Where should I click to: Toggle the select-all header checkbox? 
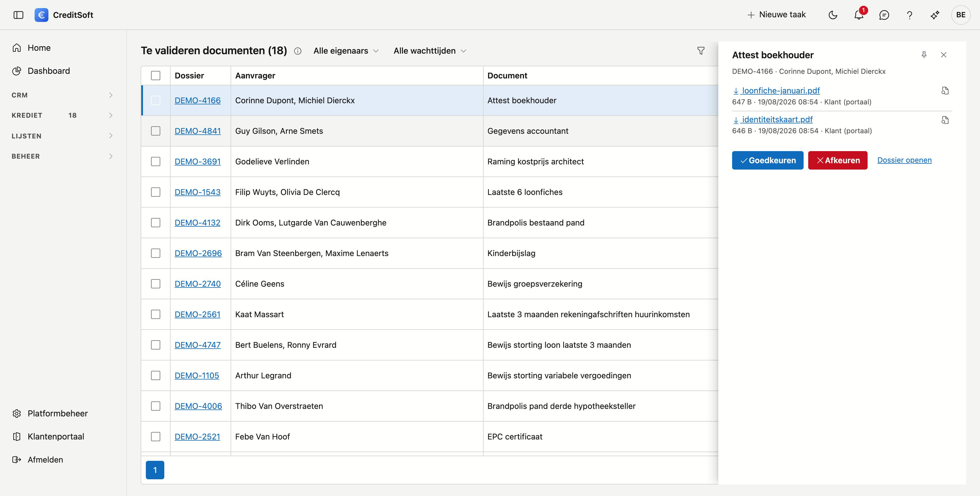pyautogui.click(x=156, y=76)
